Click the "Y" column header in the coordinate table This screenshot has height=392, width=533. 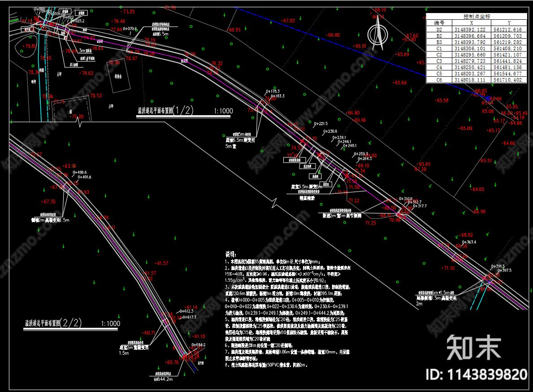click(509, 23)
